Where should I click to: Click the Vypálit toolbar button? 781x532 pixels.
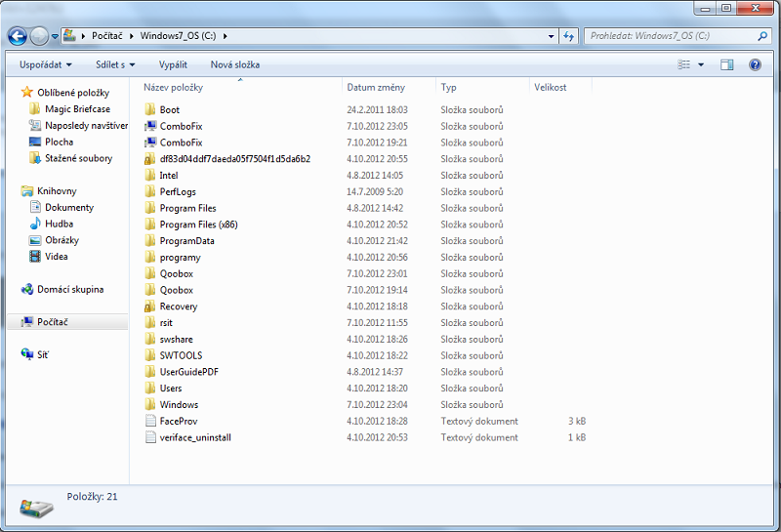click(173, 64)
